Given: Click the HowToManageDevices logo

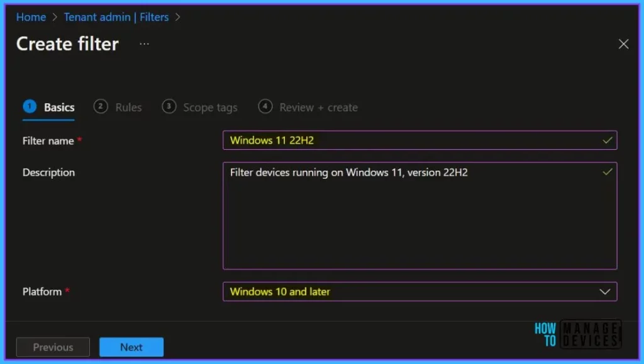Looking at the screenshot, I should [x=577, y=334].
